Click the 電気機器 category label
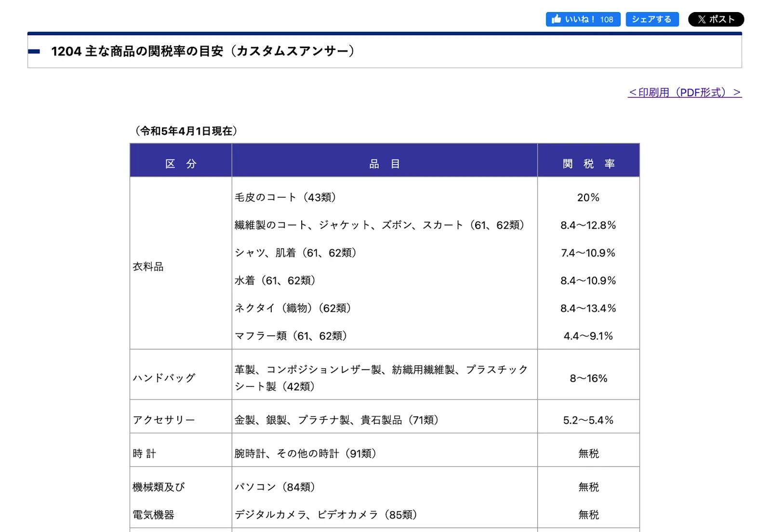Image resolution: width=771 pixels, height=532 pixels. click(153, 515)
